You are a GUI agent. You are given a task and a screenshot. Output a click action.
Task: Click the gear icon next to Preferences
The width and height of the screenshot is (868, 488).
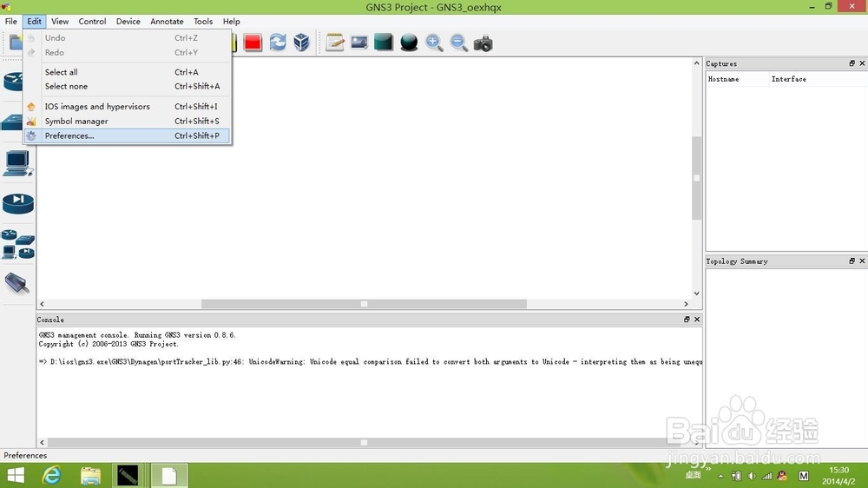(x=31, y=135)
